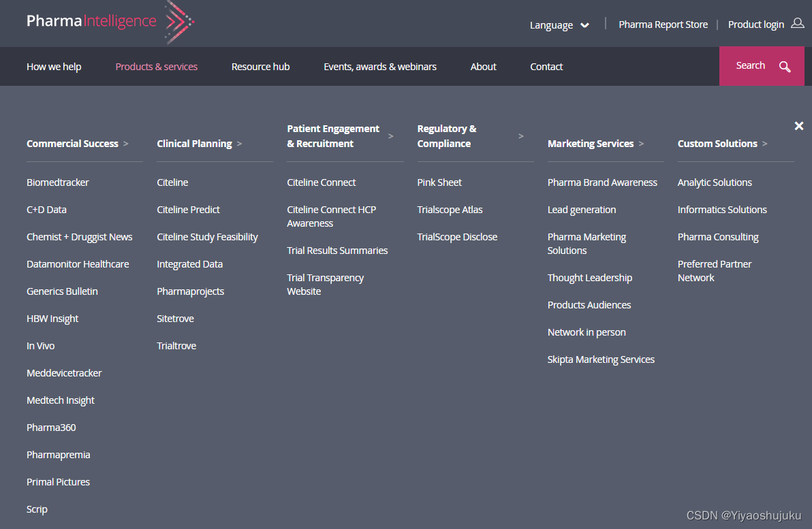This screenshot has width=812, height=529.
Task: Open Thought Leadership link
Action: (590, 278)
